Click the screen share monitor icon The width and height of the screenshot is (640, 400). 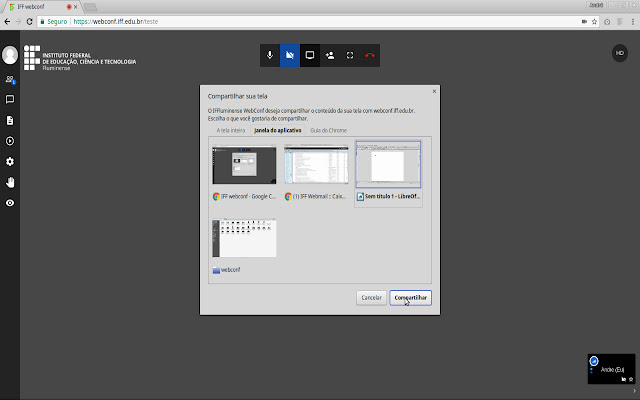(310, 55)
